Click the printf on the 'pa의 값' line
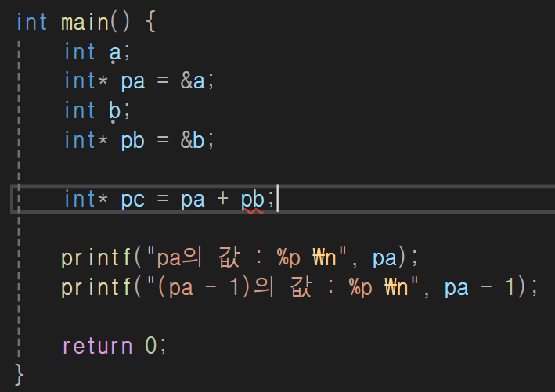This screenshot has width=555, height=392. pos(96,258)
